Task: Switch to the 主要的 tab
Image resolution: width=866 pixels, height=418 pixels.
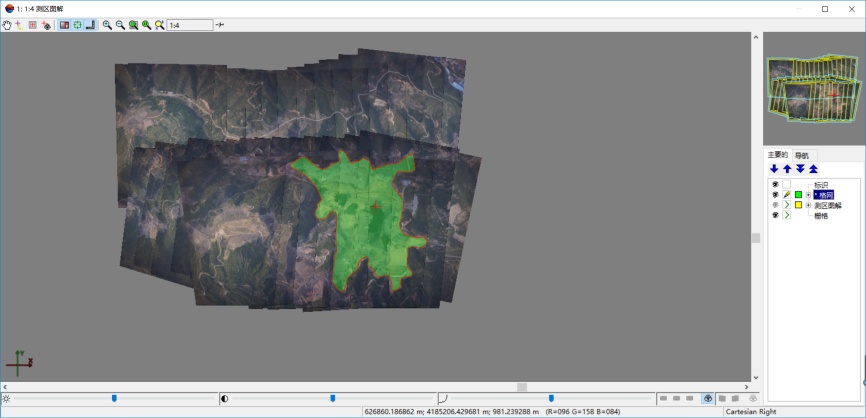Action: pyautogui.click(x=778, y=155)
